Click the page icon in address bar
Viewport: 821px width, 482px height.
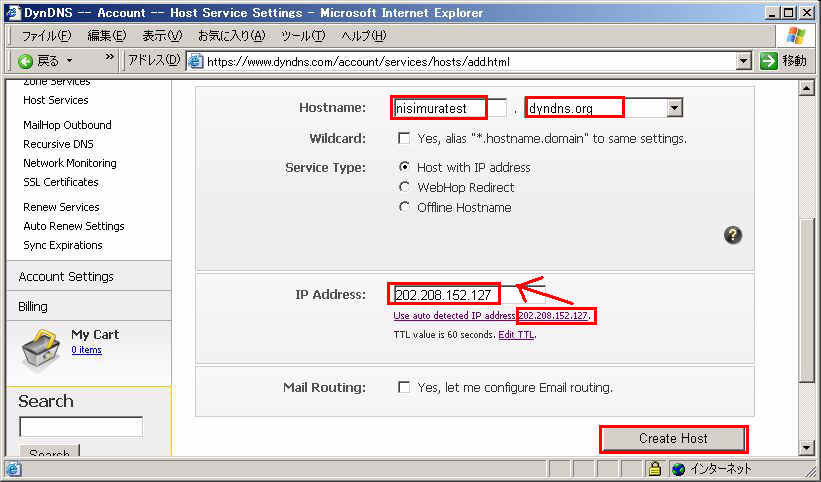195,62
